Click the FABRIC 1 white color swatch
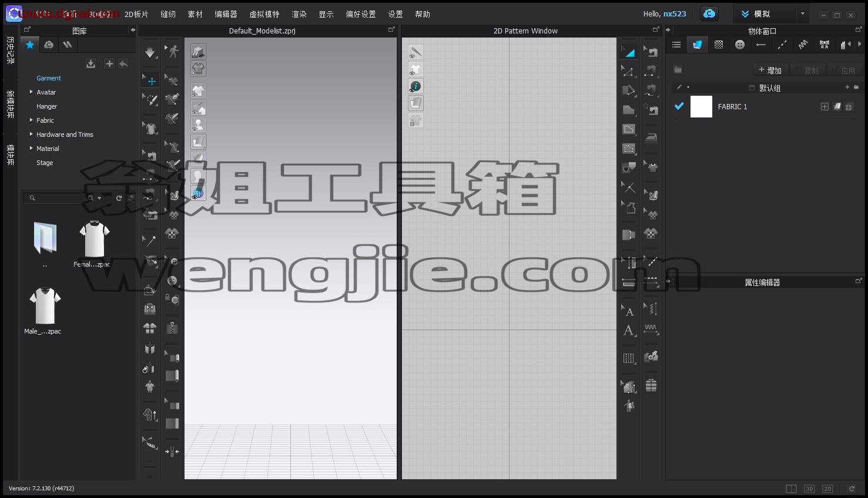Image resolution: width=868 pixels, height=498 pixels. coord(701,107)
